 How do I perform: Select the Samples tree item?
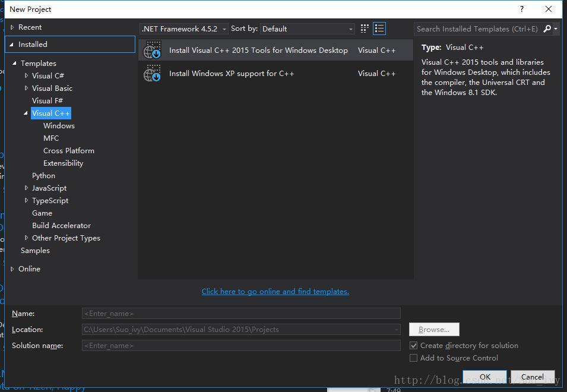35,250
